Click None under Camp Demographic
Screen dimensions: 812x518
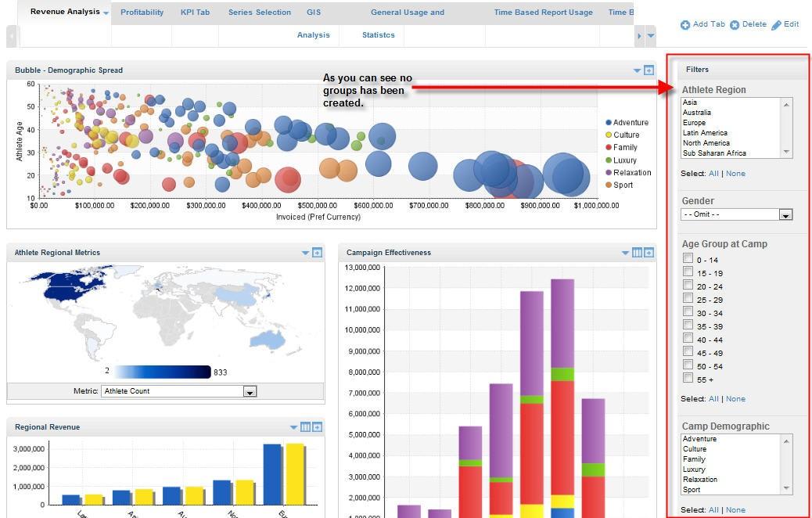coord(735,509)
